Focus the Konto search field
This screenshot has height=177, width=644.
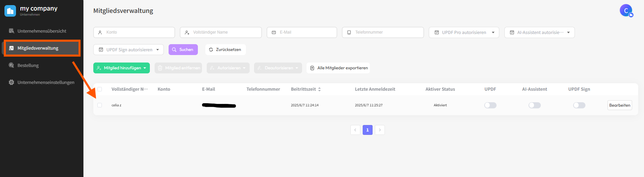pyautogui.click(x=134, y=32)
